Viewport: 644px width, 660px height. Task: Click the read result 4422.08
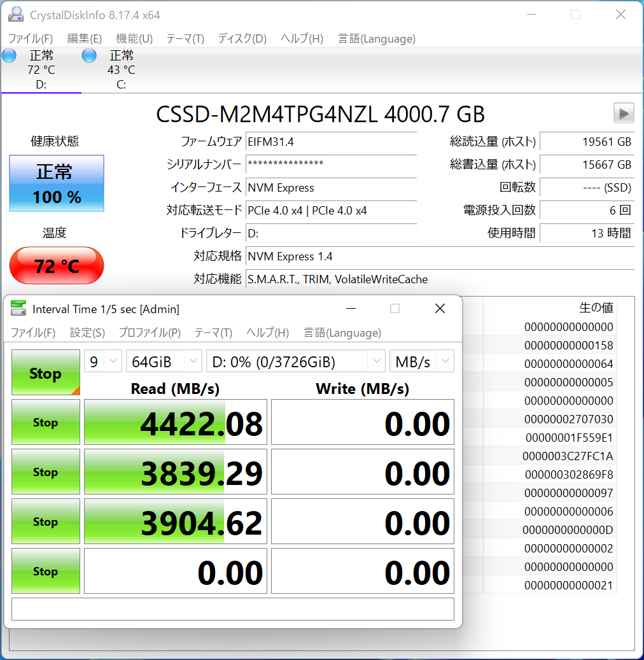pos(176,422)
